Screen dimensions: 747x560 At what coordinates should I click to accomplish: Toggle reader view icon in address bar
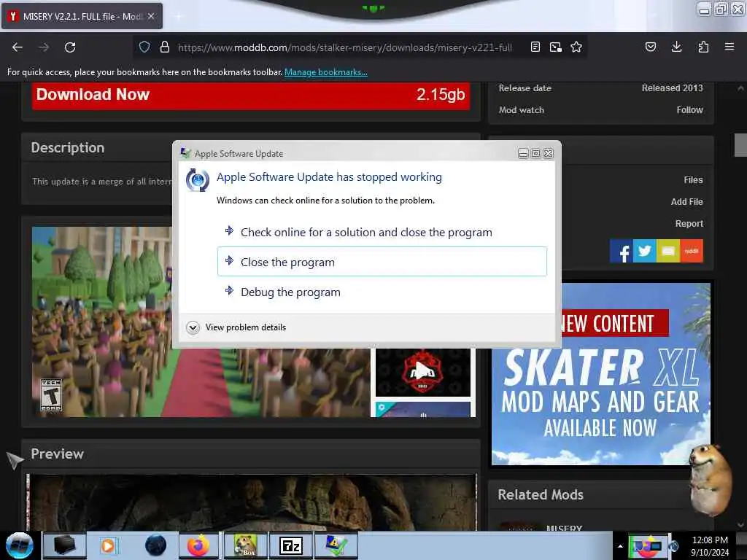535,47
